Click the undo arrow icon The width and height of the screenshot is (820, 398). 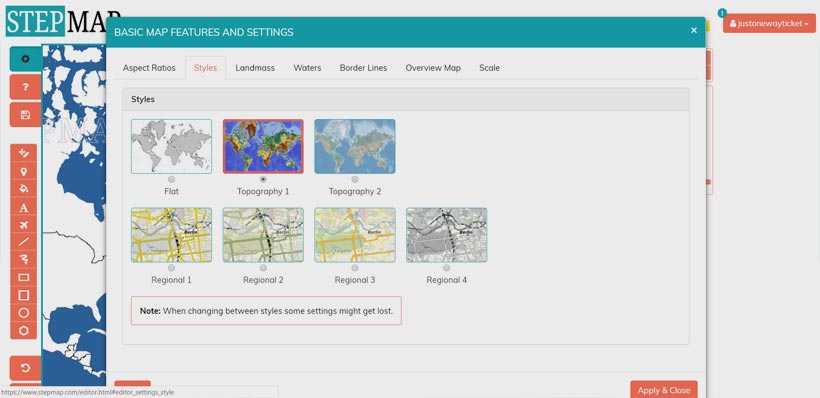tap(25, 368)
